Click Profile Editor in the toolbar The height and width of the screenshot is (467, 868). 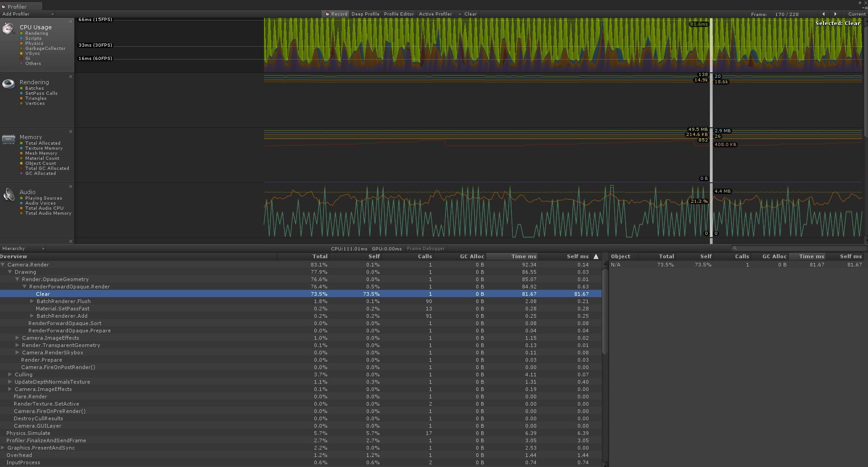pyautogui.click(x=398, y=14)
